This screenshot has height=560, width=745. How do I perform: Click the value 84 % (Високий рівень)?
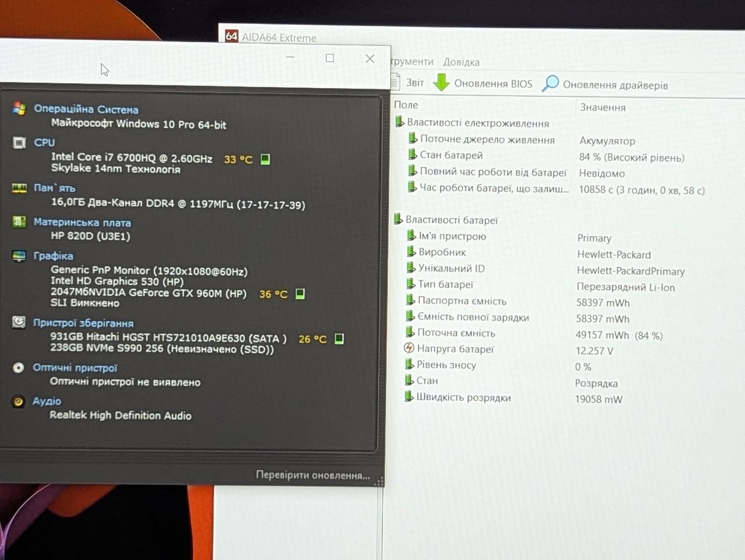[x=632, y=158]
